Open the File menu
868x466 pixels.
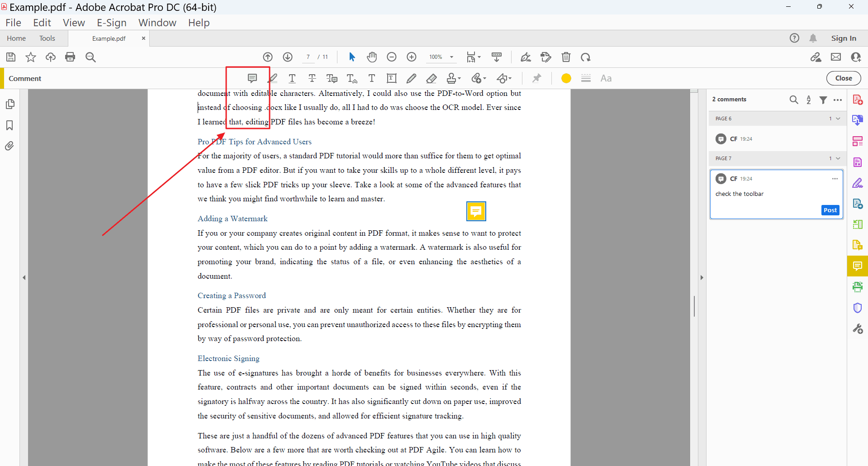13,23
